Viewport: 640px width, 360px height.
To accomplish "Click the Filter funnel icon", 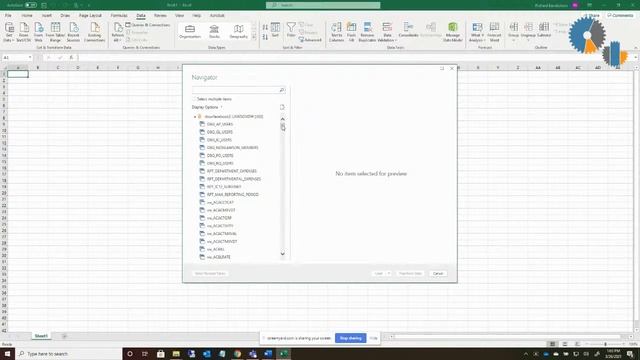I will (291, 30).
